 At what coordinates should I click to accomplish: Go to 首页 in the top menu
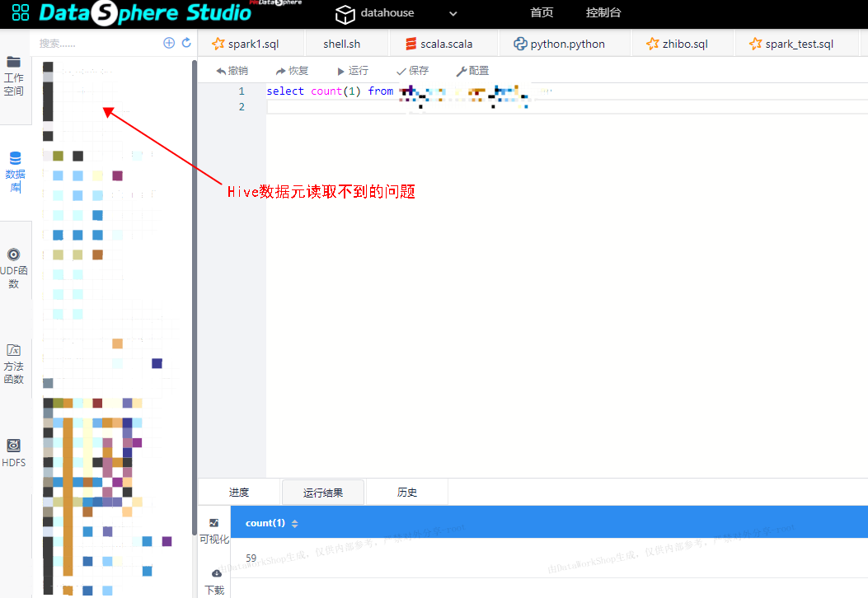(x=542, y=12)
